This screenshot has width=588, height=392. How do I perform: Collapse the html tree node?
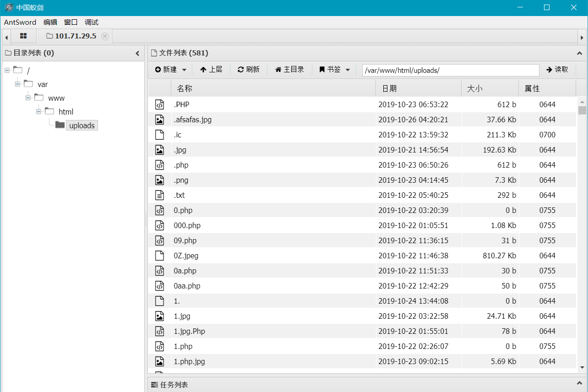coord(39,112)
